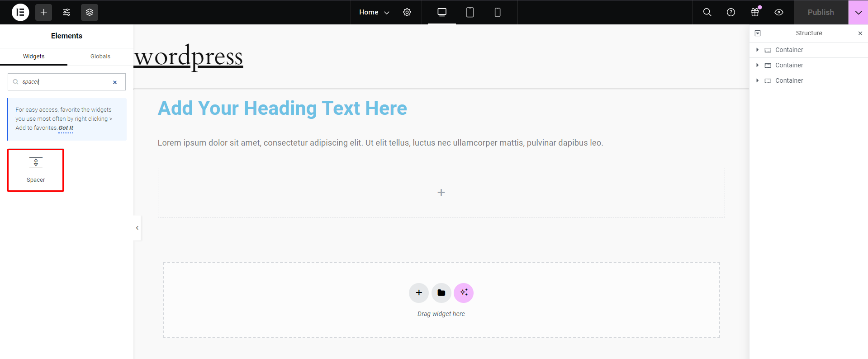Toggle the Structure layers icon
This screenshot has width=868, height=359.
point(90,12)
